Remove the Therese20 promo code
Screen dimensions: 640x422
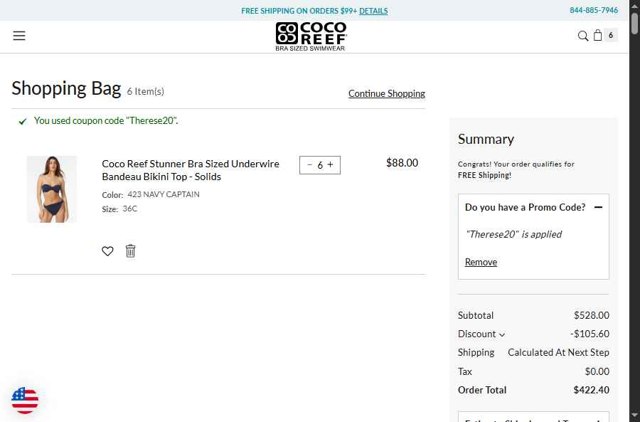(x=481, y=262)
